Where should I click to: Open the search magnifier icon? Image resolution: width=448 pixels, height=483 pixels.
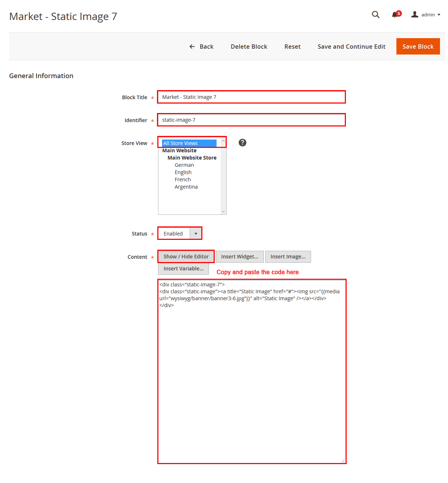[x=376, y=15]
